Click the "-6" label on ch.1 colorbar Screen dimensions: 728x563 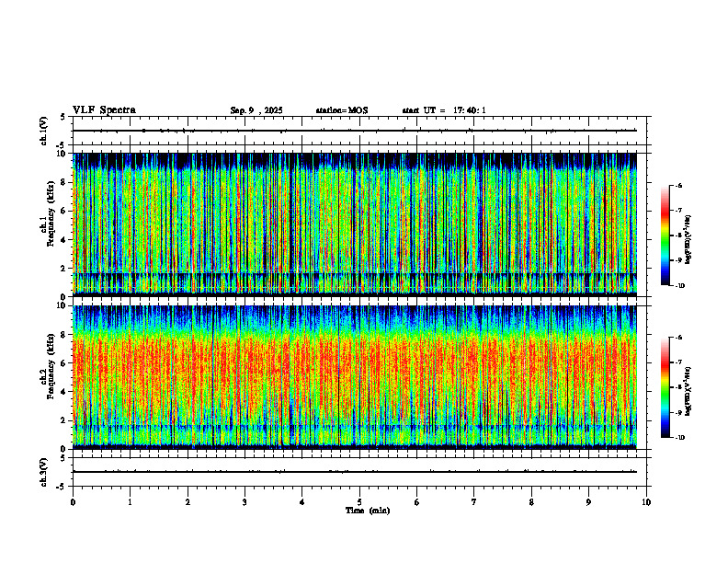click(x=678, y=185)
